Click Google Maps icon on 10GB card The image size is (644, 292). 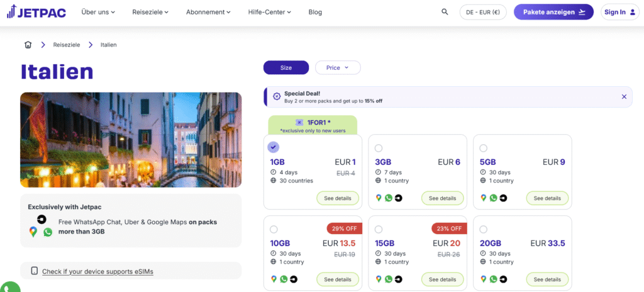pos(274,279)
